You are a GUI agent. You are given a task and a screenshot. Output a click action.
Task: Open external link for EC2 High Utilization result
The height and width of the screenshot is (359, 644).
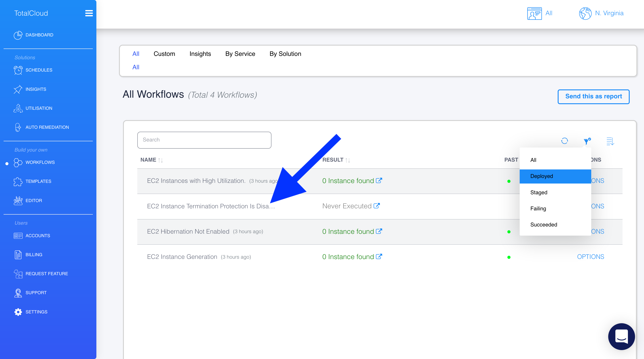click(379, 180)
